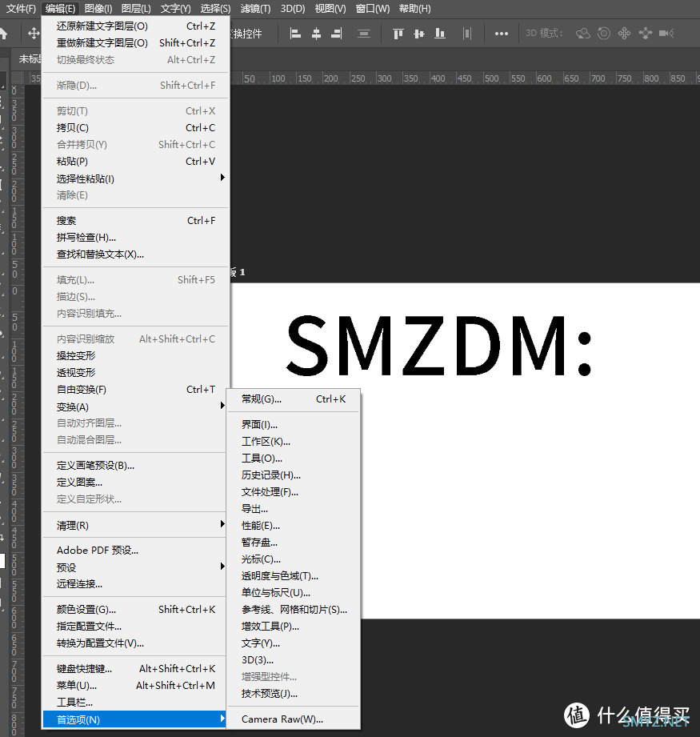This screenshot has width=700, height=737.
Task: Open 工作区(K)... preferences
Action: [294, 442]
